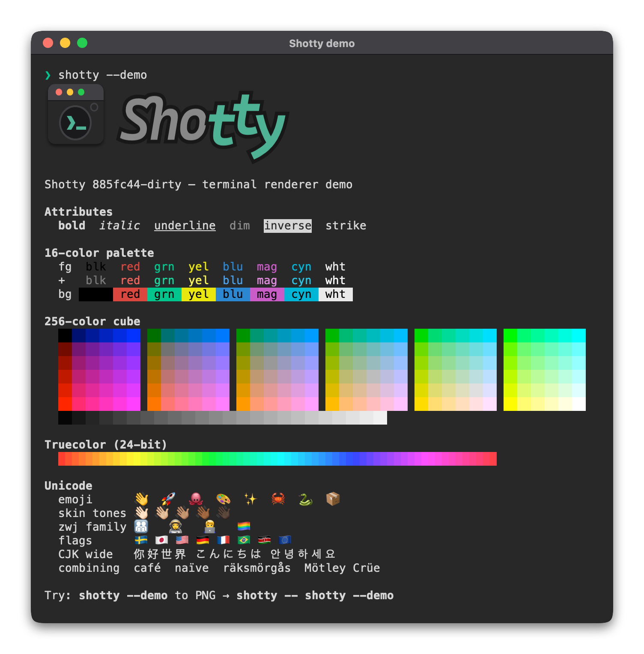The width and height of the screenshot is (644, 654).
Task: Click the green 'grn' background swatch in bg row
Action: [164, 294]
